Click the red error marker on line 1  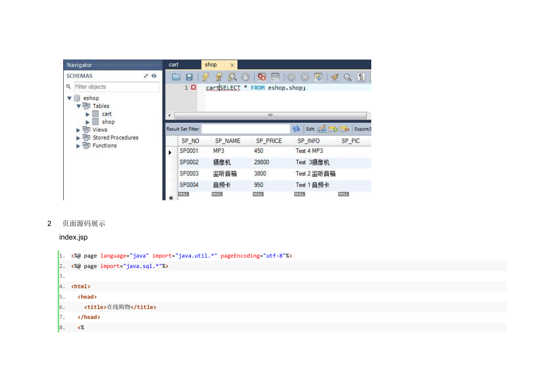[194, 88]
